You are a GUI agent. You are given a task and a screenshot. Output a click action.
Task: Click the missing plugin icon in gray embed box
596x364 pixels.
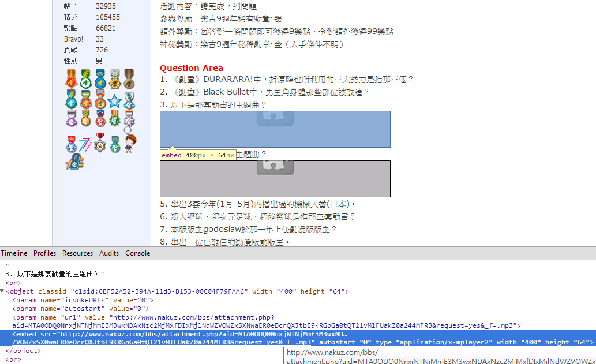(x=275, y=167)
